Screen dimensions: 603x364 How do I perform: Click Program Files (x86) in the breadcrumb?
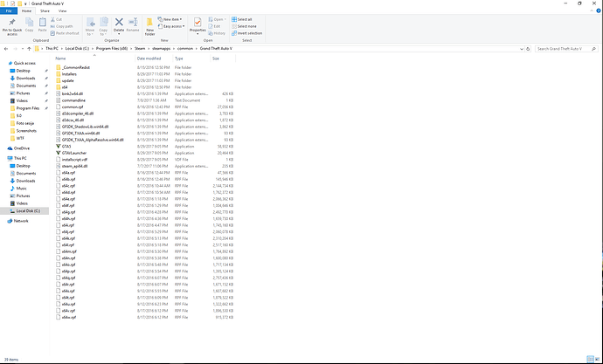click(112, 49)
